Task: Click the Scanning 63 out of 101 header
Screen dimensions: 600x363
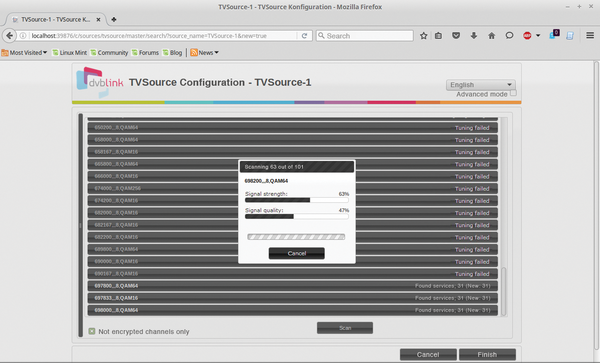Action: click(x=297, y=167)
